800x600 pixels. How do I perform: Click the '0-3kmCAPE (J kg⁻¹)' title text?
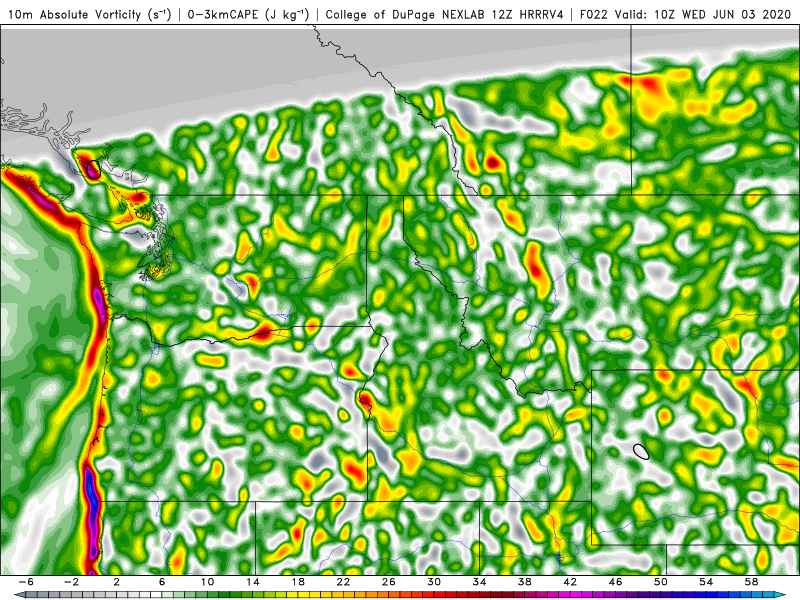pos(248,14)
